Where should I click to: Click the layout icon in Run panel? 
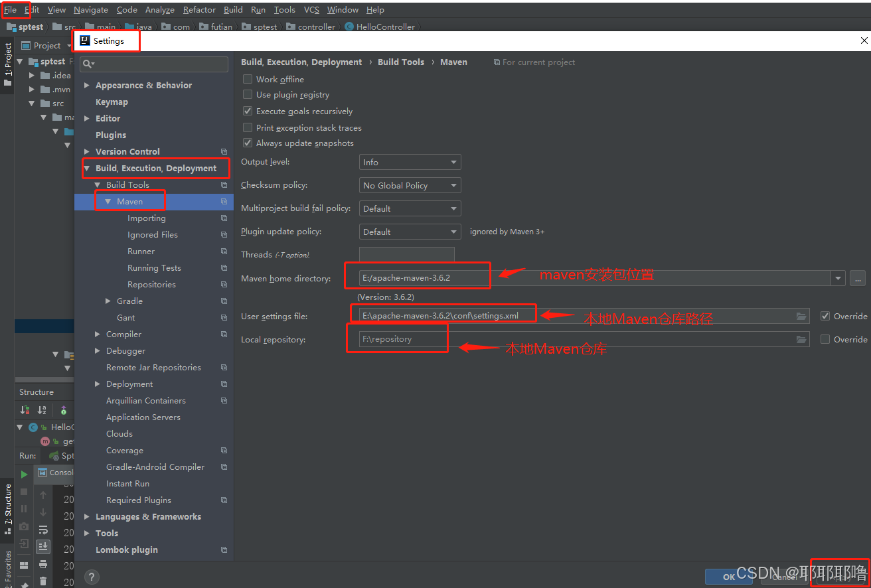click(x=24, y=565)
